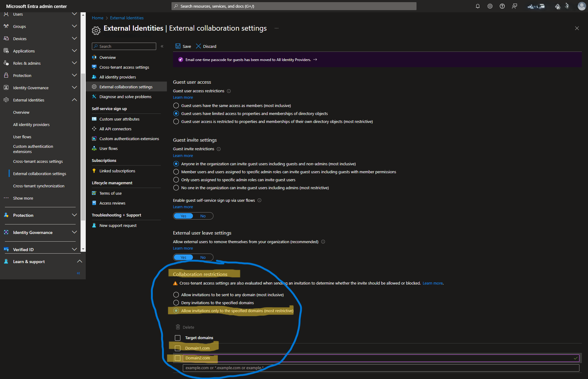
Task: Select all Target domains checkbox
Action: (x=177, y=338)
